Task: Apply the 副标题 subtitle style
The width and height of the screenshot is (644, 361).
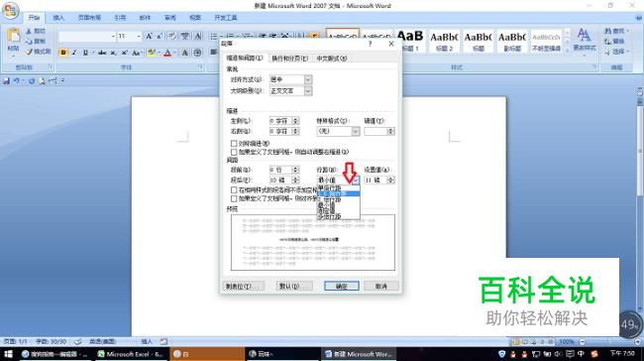Action: click(512, 41)
